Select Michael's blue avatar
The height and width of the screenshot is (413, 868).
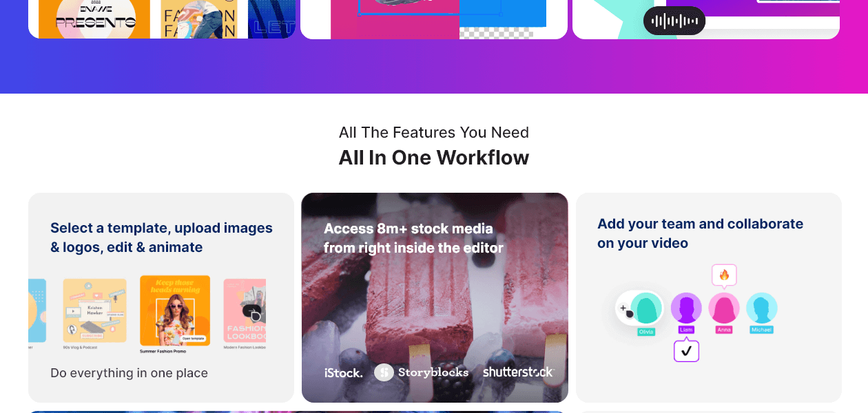pos(762,308)
